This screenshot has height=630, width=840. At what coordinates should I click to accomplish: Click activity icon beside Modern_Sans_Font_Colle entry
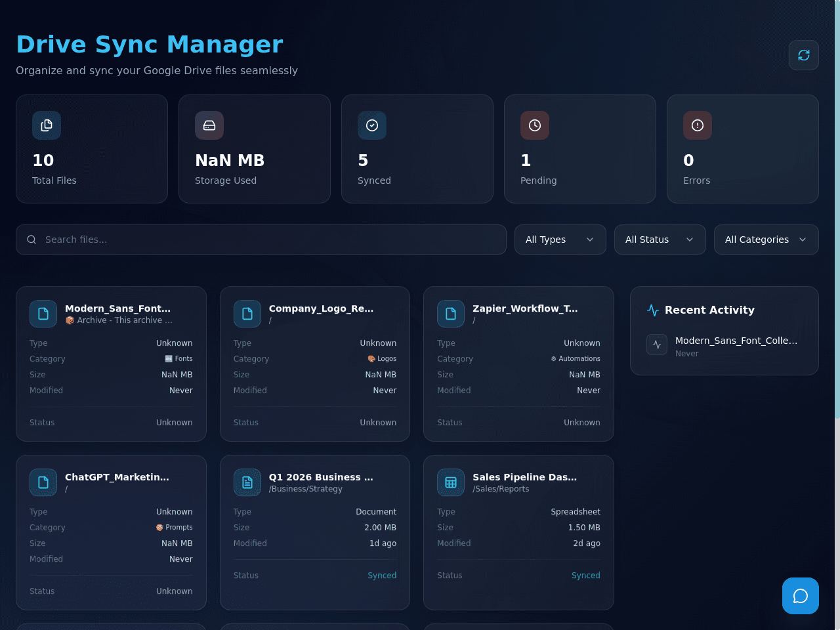click(657, 345)
